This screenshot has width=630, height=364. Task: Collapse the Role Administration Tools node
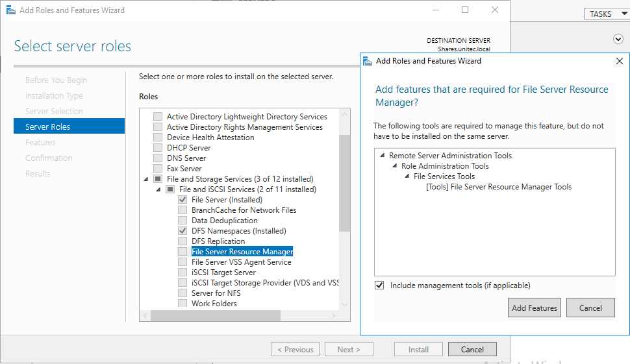(x=394, y=166)
